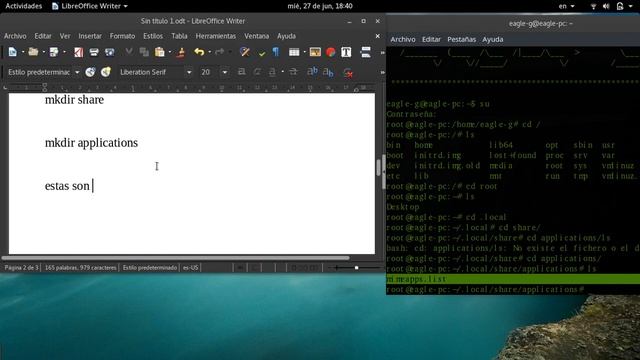Open the Insertar menu in Writer
The width and height of the screenshot is (640, 360).
point(90,36)
